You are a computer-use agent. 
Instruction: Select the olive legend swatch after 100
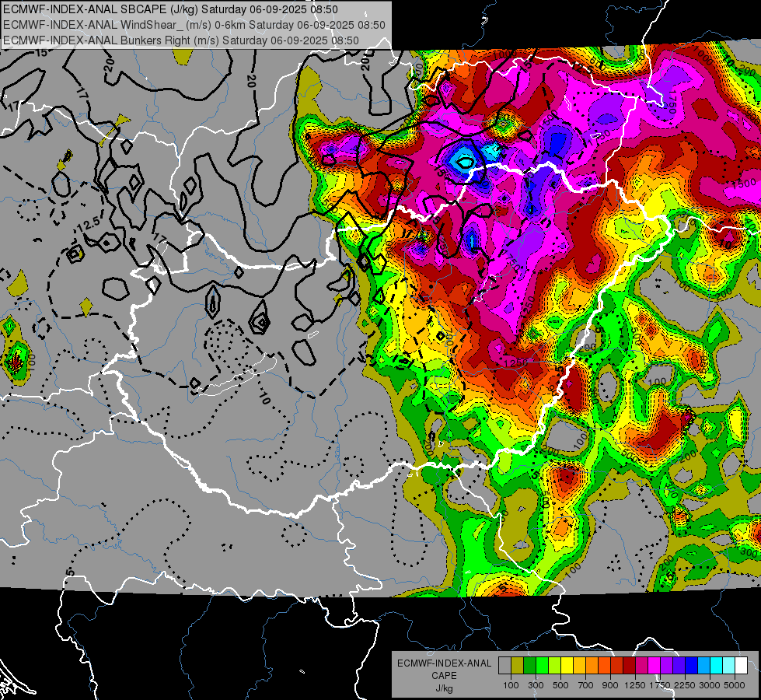(517, 666)
